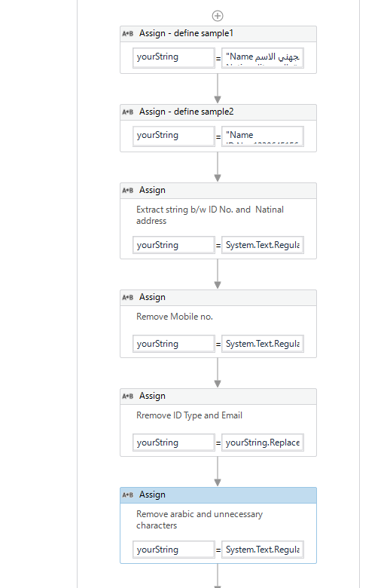The image size is (390, 588).
Task: Click 'Rremove ID Type and Email' annotation
Action: click(x=189, y=415)
